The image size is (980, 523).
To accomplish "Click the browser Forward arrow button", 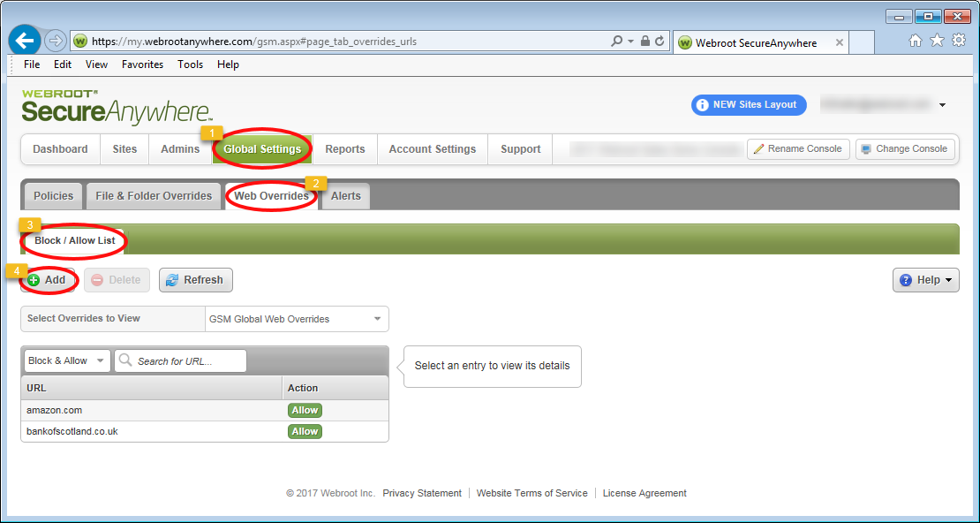I will coord(56,42).
